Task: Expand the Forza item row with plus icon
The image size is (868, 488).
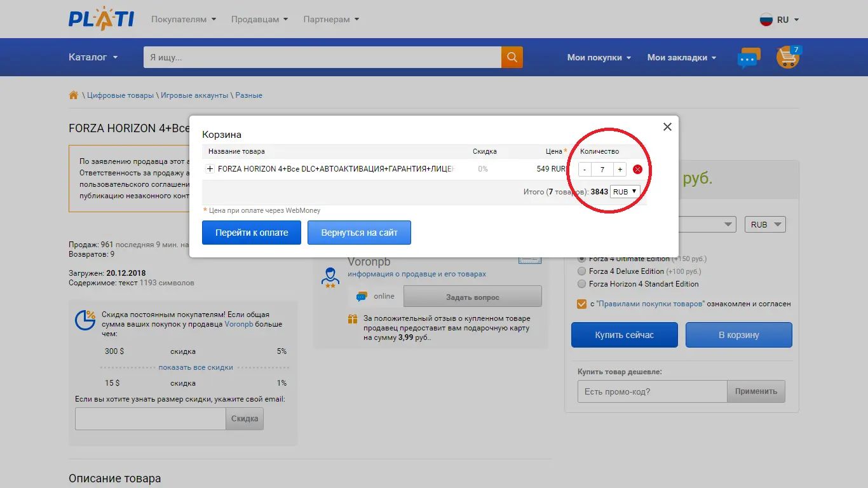Action: coord(210,169)
